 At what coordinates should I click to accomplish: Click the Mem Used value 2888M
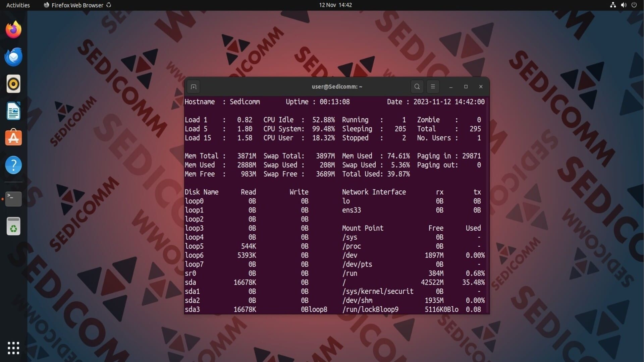pyautogui.click(x=247, y=165)
